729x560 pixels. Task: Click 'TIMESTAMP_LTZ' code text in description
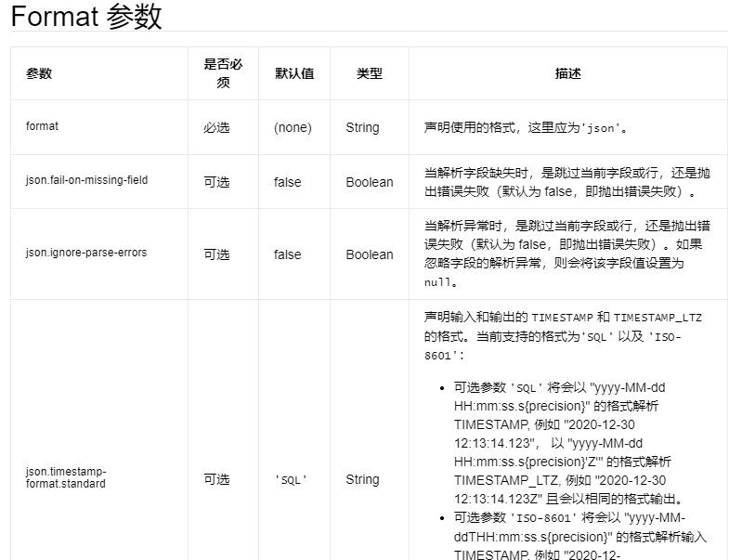[657, 318]
